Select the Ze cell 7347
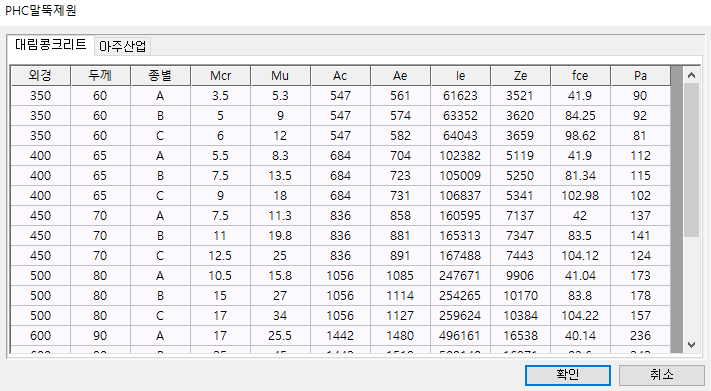 click(521, 235)
